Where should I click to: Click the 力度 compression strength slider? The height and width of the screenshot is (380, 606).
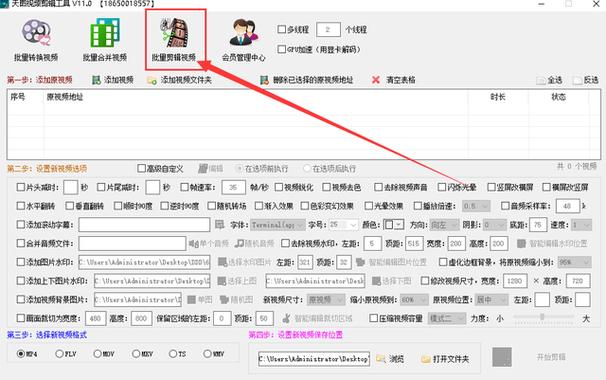543,317
